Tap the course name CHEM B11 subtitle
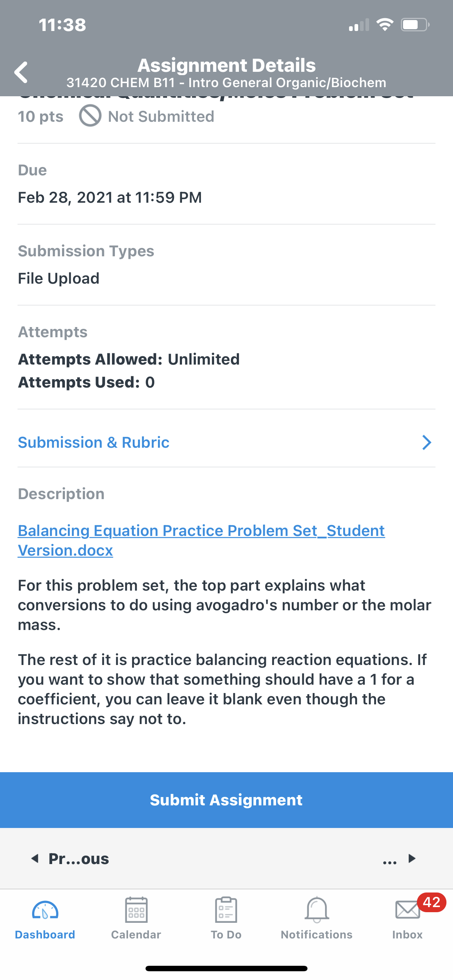 (x=226, y=82)
